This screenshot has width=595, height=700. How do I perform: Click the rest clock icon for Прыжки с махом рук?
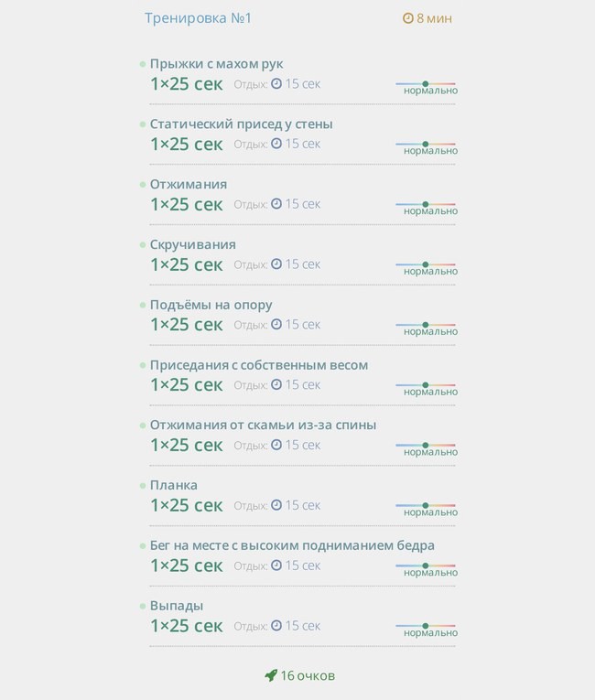click(x=276, y=83)
